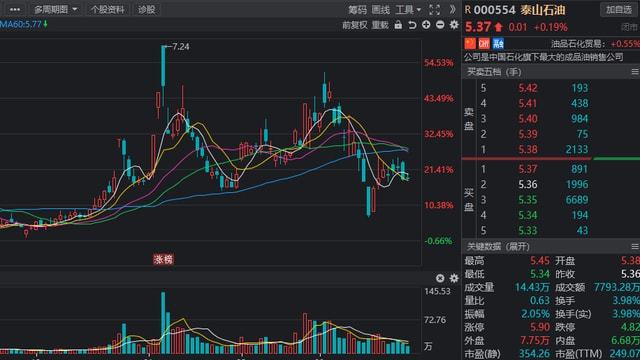Switch the 前复权 price adjustment mode
Viewport: 640px width, 360px height.
[x=354, y=25]
